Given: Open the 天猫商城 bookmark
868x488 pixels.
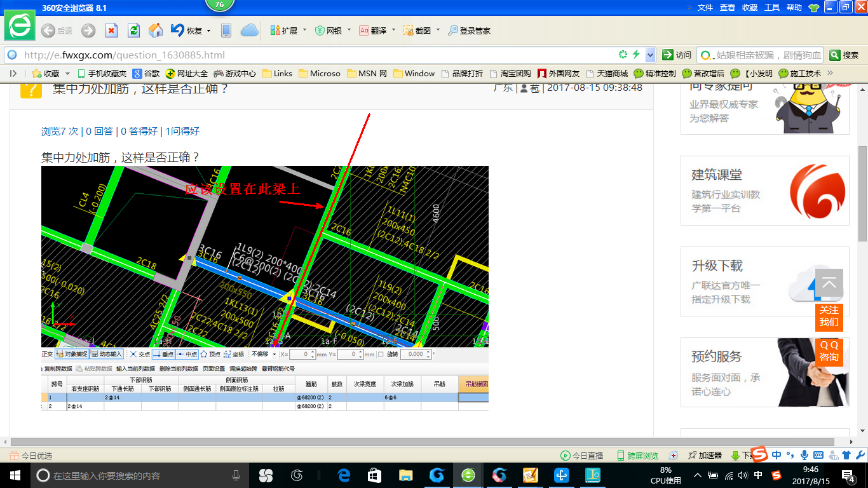Looking at the screenshot, I should pyautogui.click(x=607, y=74).
